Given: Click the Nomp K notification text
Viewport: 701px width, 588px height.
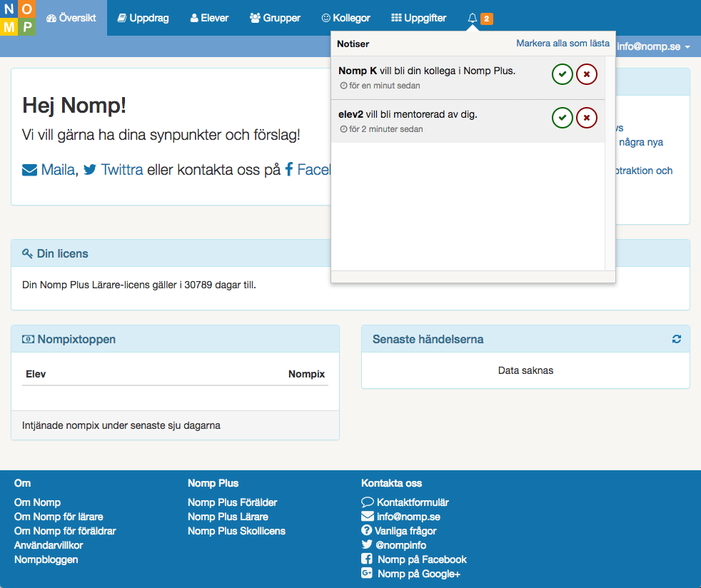Looking at the screenshot, I should [x=426, y=71].
